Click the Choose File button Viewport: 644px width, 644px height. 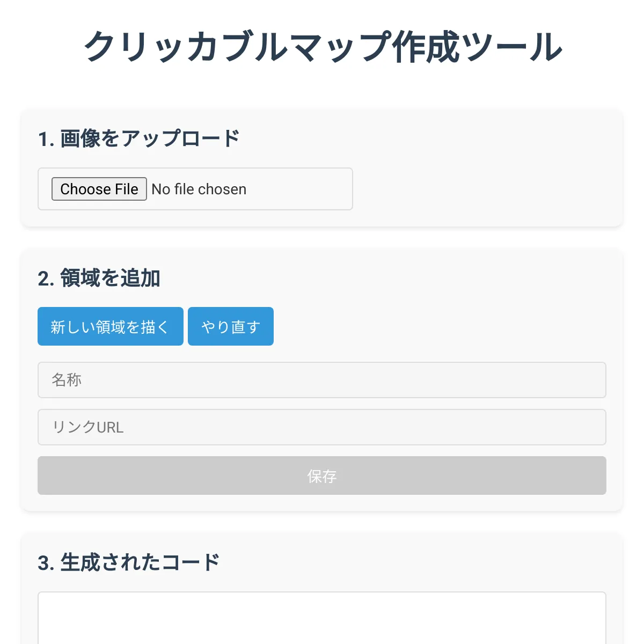pyautogui.click(x=99, y=189)
